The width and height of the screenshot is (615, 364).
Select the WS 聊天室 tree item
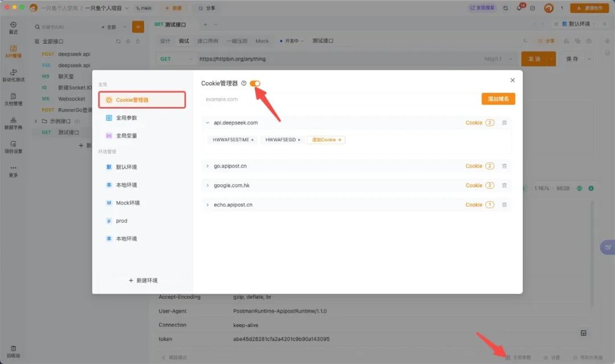[66, 76]
